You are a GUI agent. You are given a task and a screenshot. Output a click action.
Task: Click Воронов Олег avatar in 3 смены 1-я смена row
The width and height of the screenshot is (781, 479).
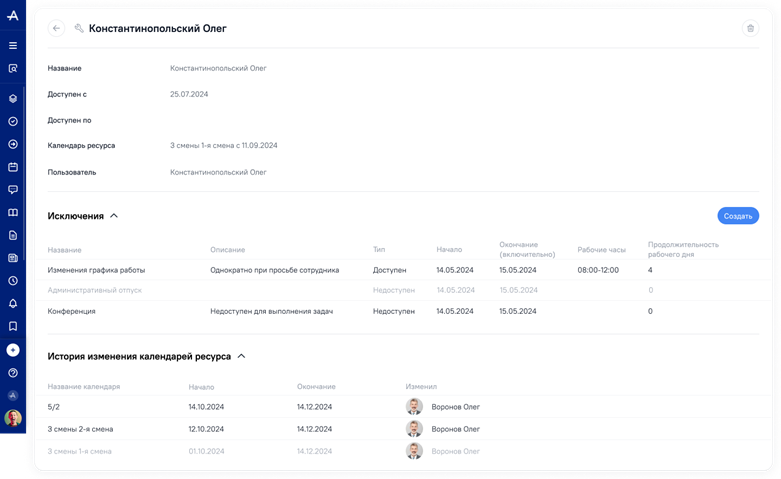414,451
